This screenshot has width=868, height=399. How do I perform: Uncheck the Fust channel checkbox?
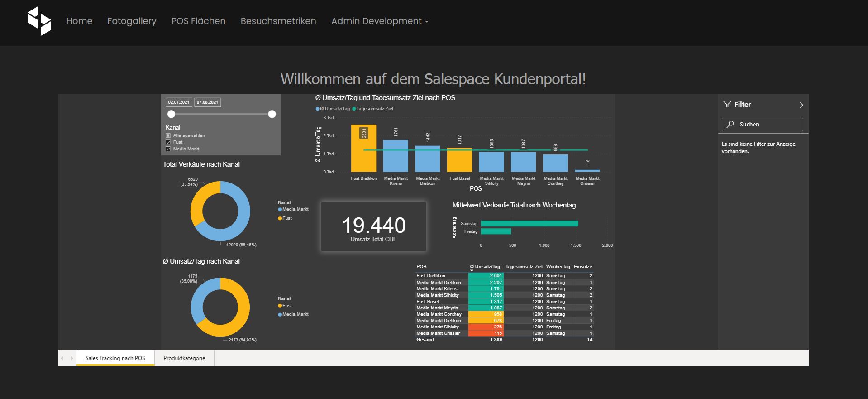pyautogui.click(x=168, y=142)
